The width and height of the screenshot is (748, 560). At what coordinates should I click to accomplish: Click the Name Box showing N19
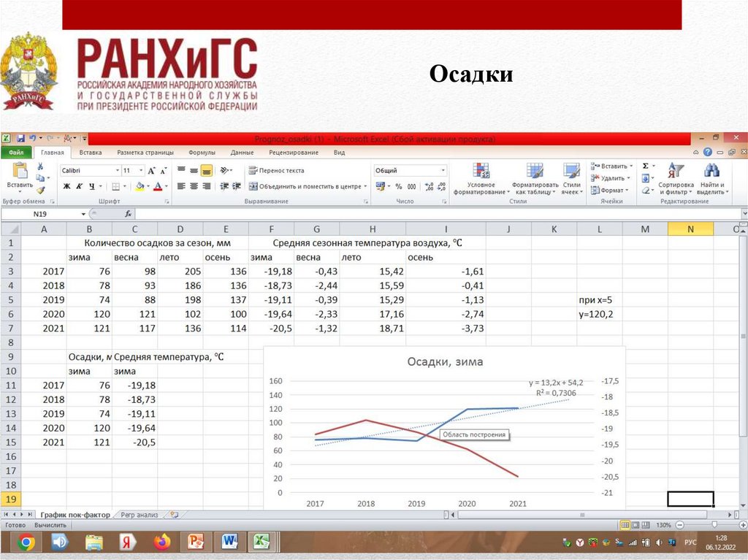click(x=44, y=214)
